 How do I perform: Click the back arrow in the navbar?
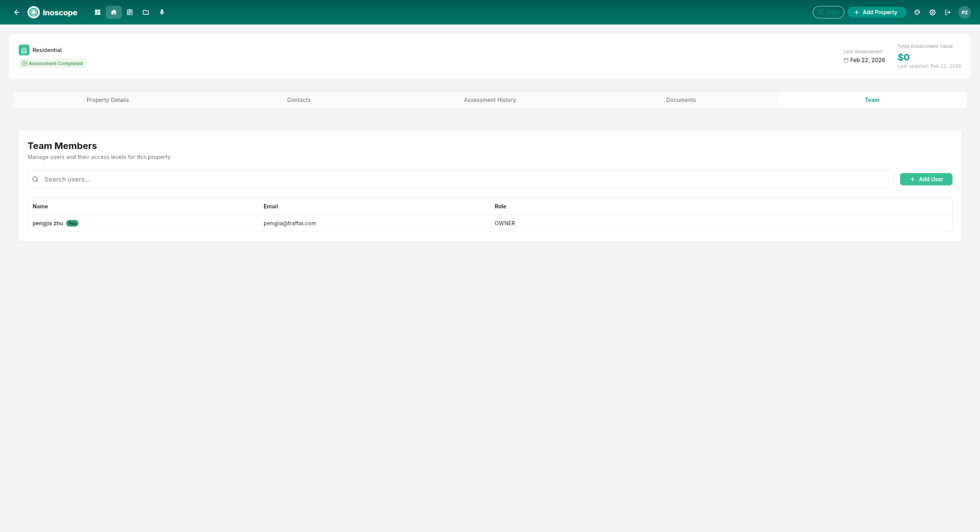(17, 12)
